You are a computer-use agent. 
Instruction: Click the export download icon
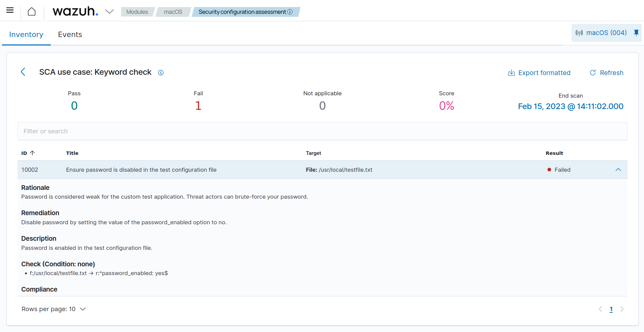511,73
